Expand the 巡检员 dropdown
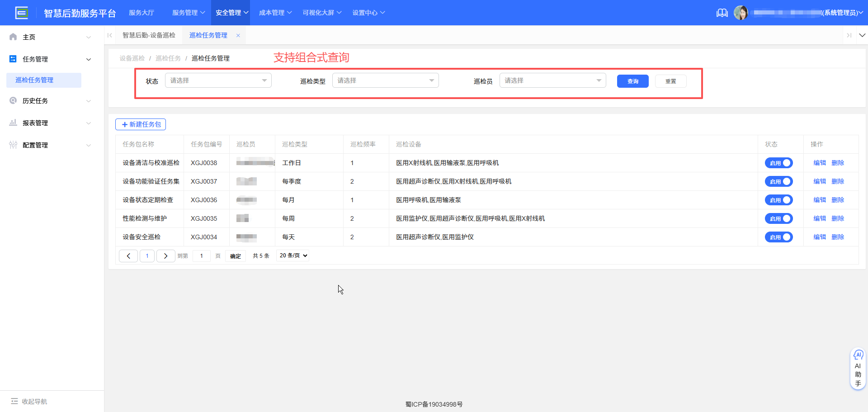Image resolution: width=868 pixels, height=412 pixels. (x=552, y=80)
